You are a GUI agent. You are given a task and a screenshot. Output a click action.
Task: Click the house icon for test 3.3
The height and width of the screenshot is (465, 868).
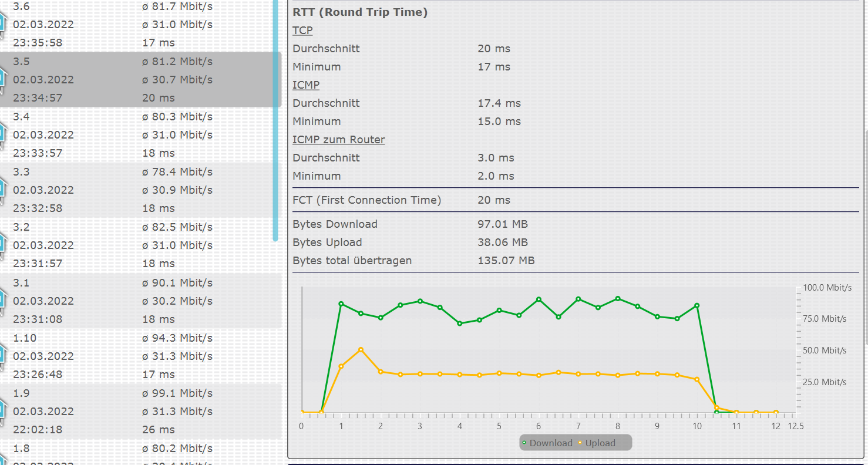2,189
